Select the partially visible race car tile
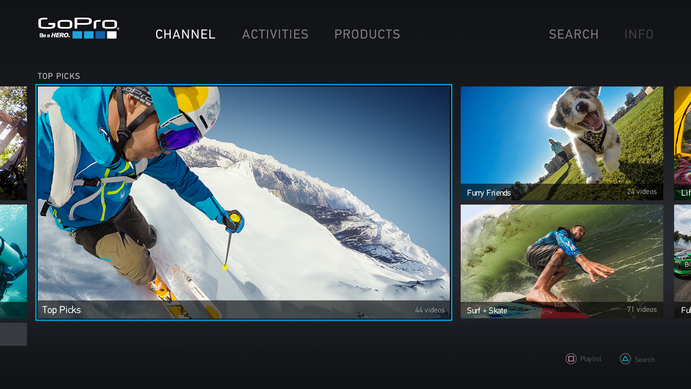The height and width of the screenshot is (389, 691). coord(682,261)
